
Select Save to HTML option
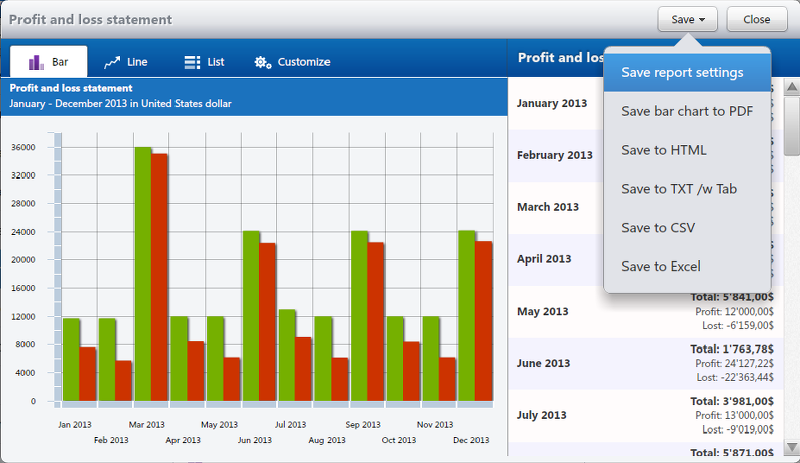(687, 150)
